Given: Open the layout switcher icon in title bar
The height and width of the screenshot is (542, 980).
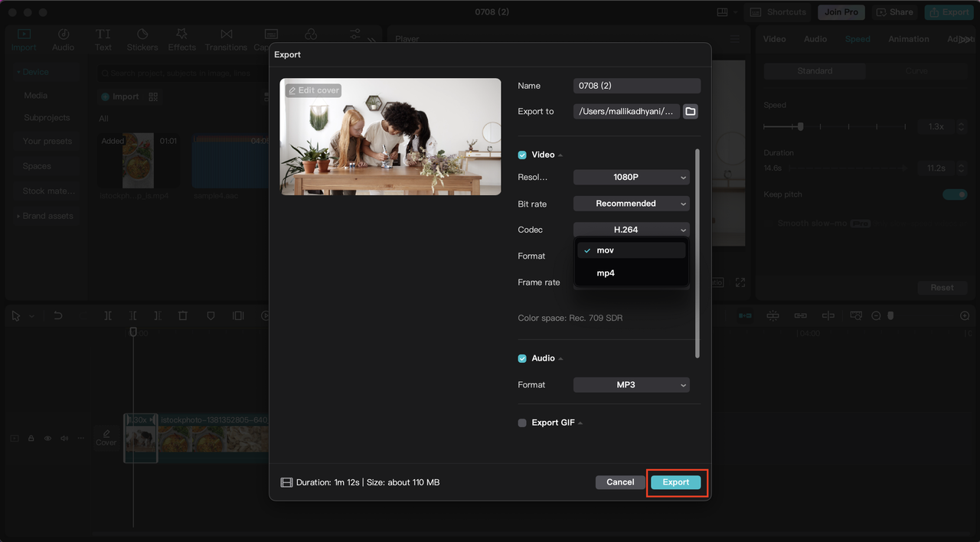Looking at the screenshot, I should pyautogui.click(x=722, y=12).
